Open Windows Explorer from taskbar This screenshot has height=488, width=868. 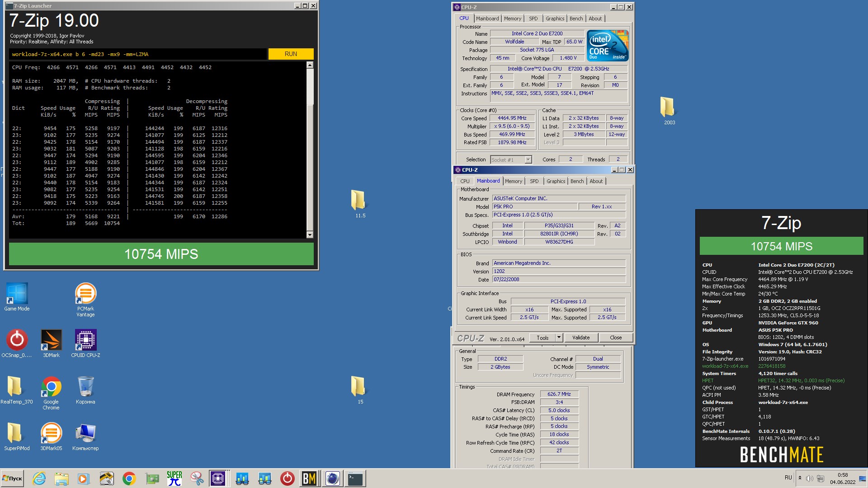tap(61, 479)
